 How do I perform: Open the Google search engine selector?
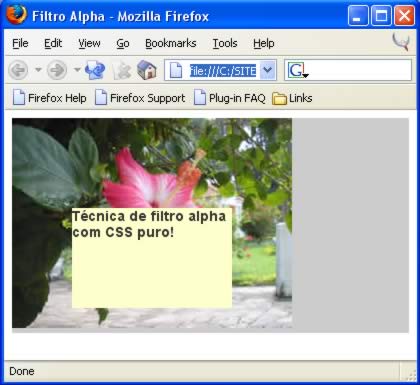297,70
